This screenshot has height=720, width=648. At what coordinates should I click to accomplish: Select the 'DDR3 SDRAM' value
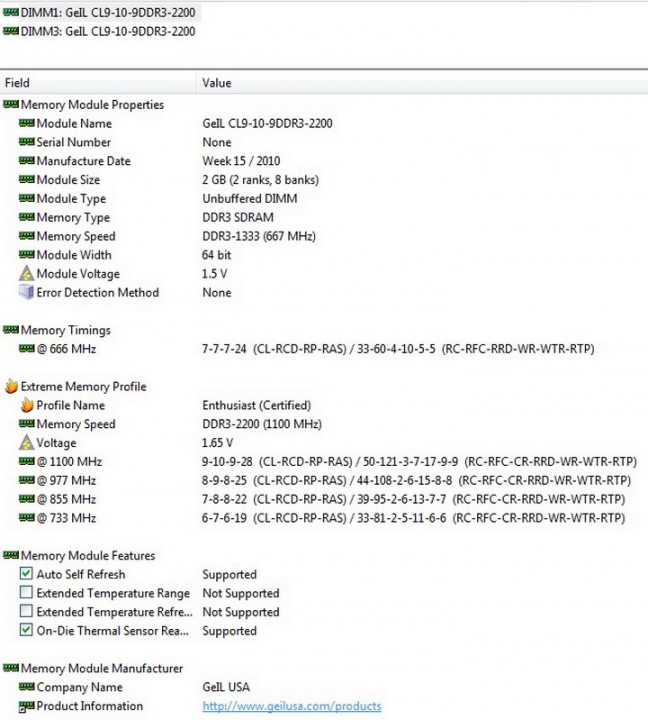point(238,217)
